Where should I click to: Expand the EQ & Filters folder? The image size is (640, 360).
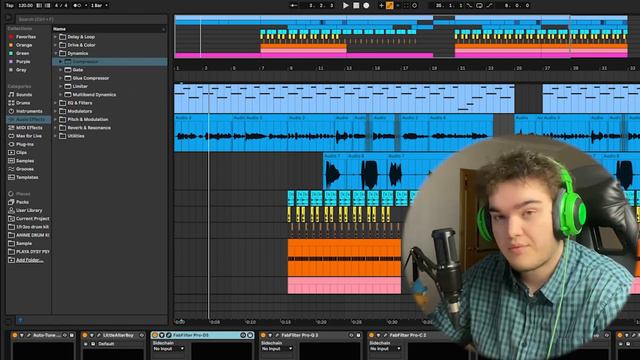tap(56, 103)
